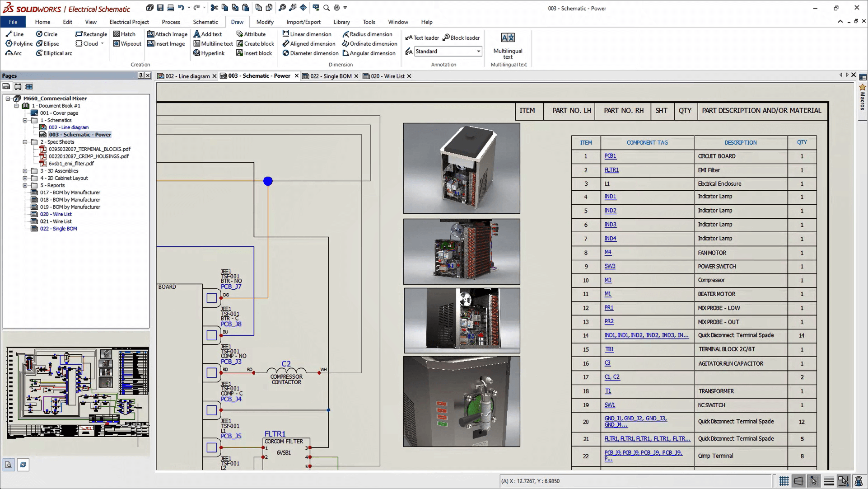Choose the Text leader annotation tool

tap(422, 38)
